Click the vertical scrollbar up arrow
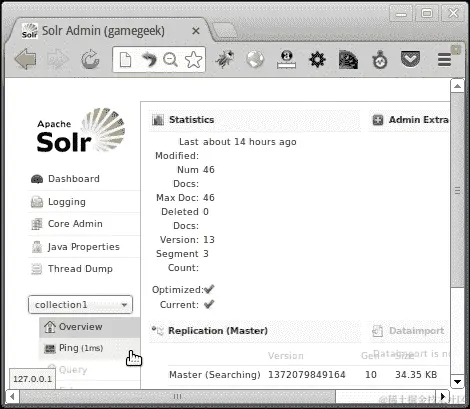Screen dimensions: 470x409 pyautogui.click(x=457, y=86)
